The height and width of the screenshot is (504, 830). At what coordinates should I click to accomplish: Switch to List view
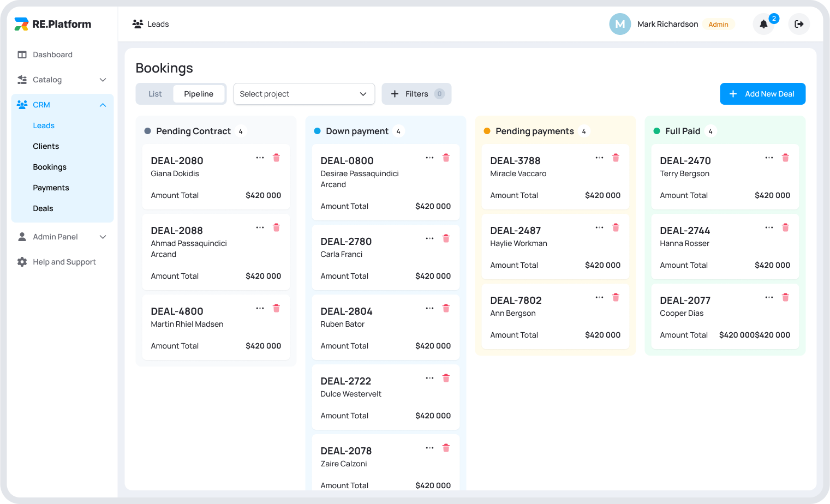click(155, 94)
